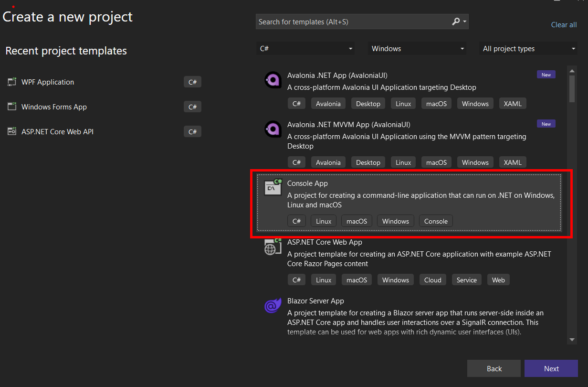This screenshot has height=387, width=588.
Task: Expand search options arrow beside magnifier
Action: 465,22
